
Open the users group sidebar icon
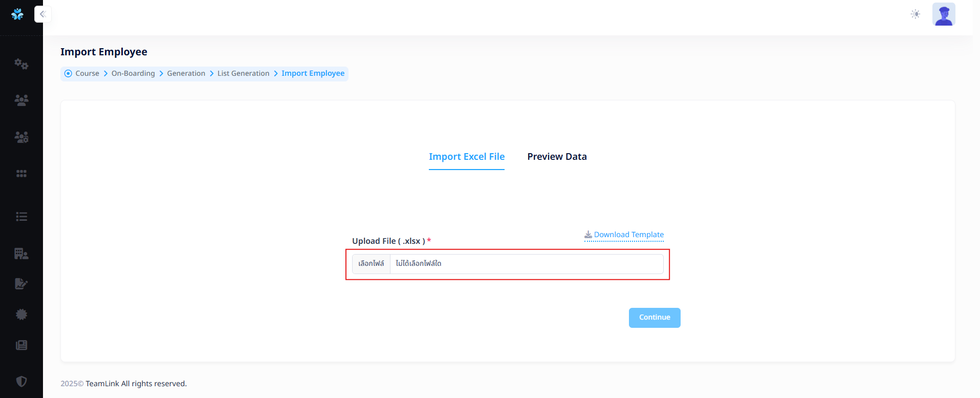point(21,100)
